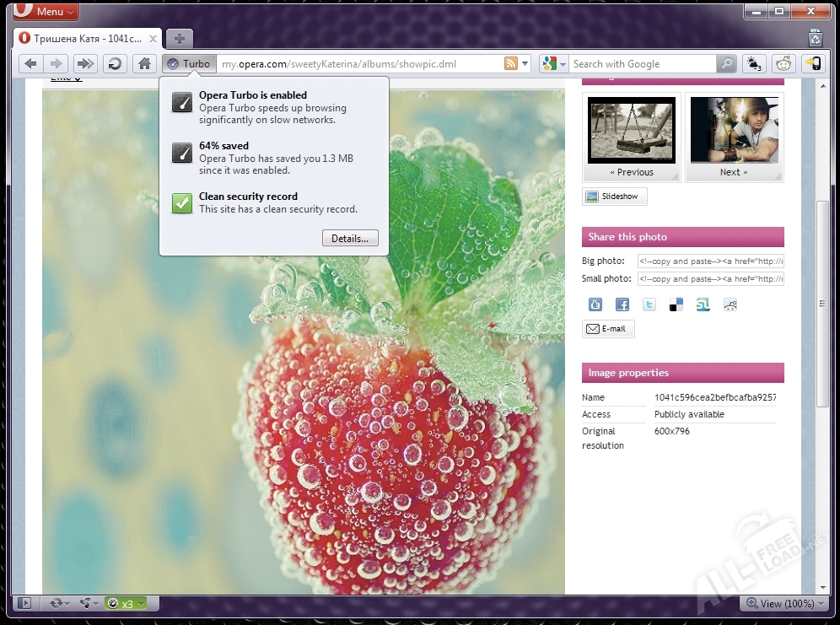Click the Reddit extension icon in toolbar
Image resolution: width=840 pixels, height=625 pixels.
(783, 64)
